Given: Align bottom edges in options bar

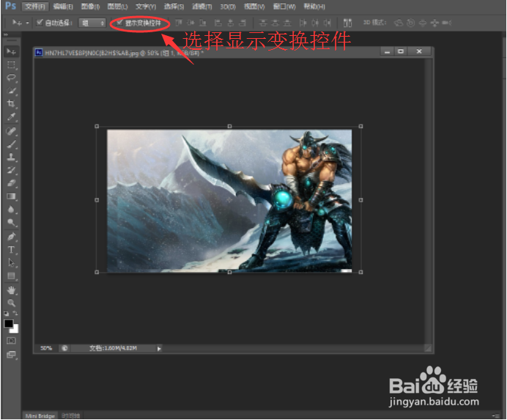Looking at the screenshot, I should pos(203,23).
